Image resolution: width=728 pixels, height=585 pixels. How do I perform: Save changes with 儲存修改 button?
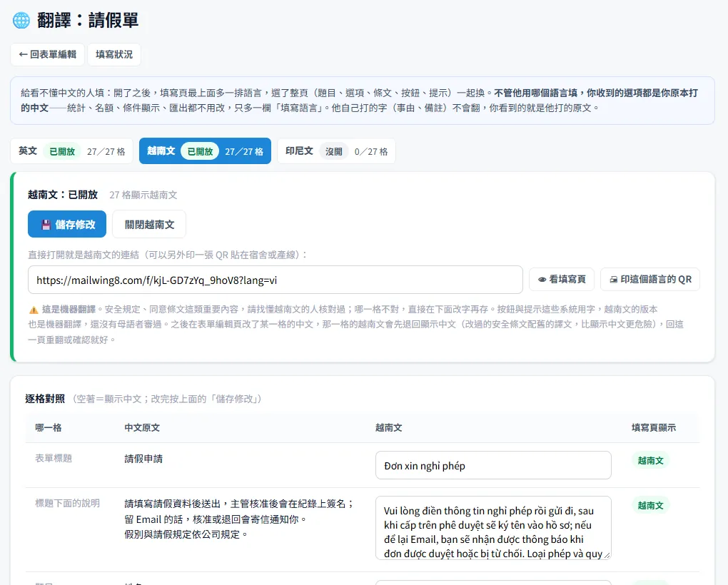coord(67,225)
